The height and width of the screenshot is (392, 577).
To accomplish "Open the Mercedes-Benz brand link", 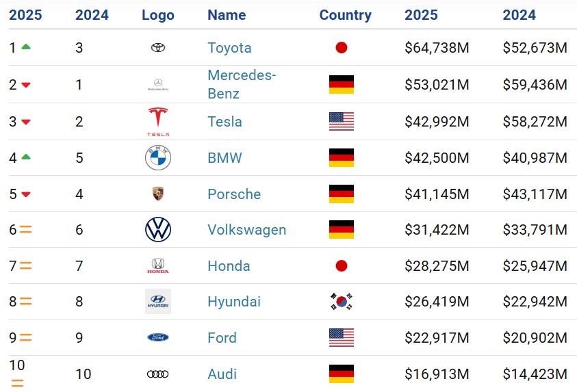I will [x=242, y=84].
